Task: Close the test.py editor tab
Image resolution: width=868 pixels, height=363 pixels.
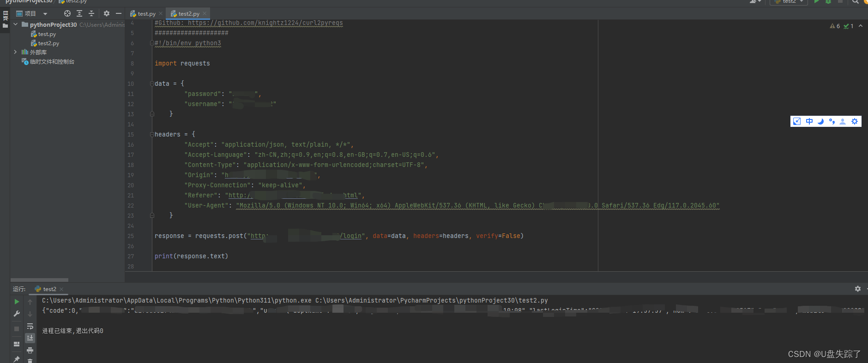Action: pos(161,13)
